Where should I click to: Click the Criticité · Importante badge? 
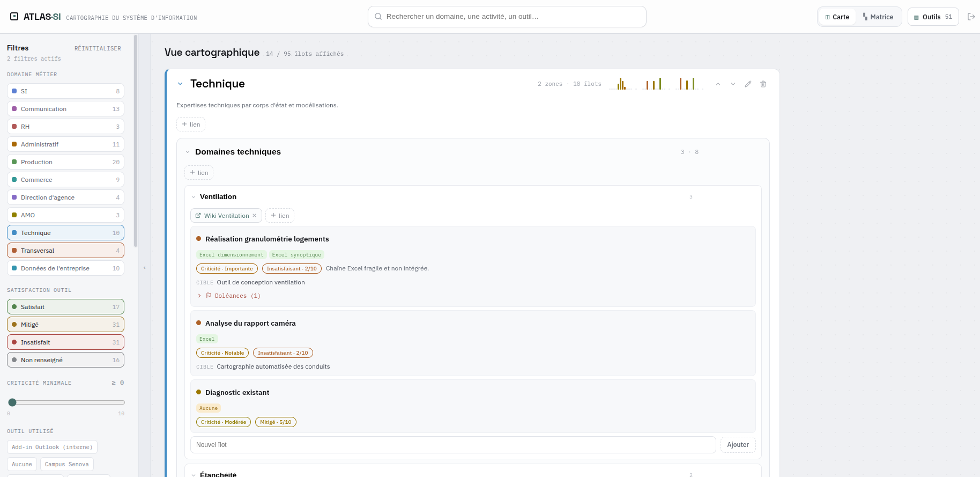point(227,269)
